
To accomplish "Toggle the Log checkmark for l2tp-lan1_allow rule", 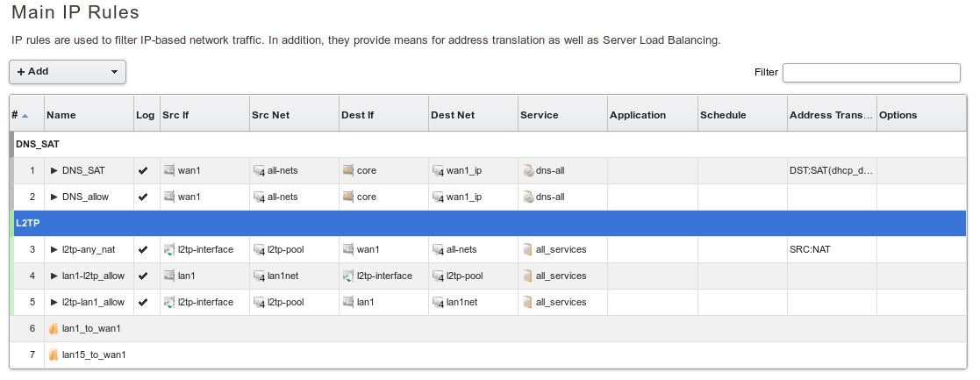I will (143, 302).
